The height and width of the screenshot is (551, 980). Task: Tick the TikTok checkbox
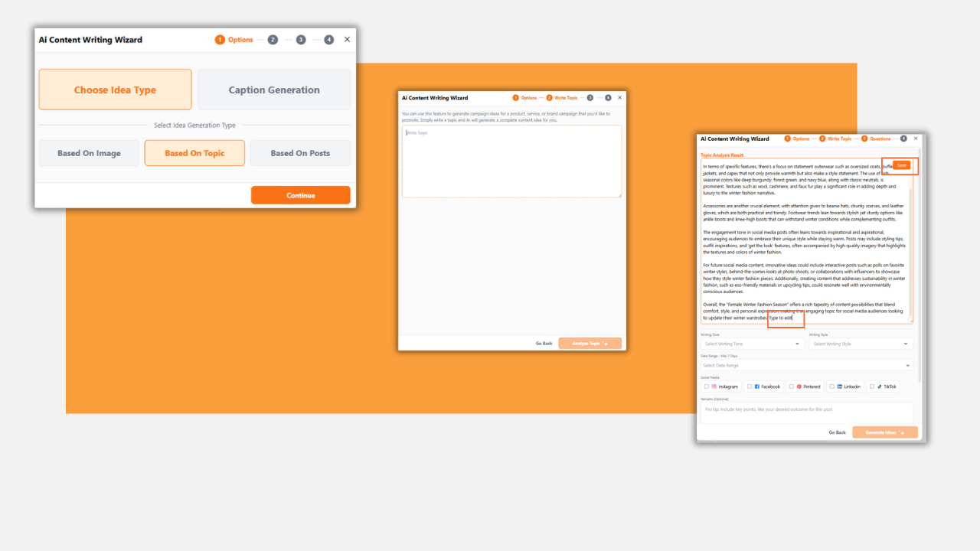[x=872, y=386]
